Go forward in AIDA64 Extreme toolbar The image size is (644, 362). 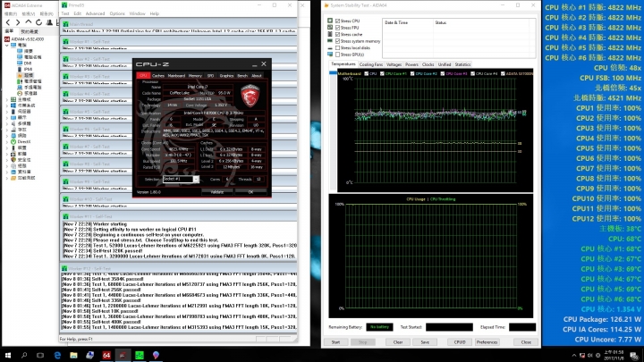pyautogui.click(x=18, y=22)
